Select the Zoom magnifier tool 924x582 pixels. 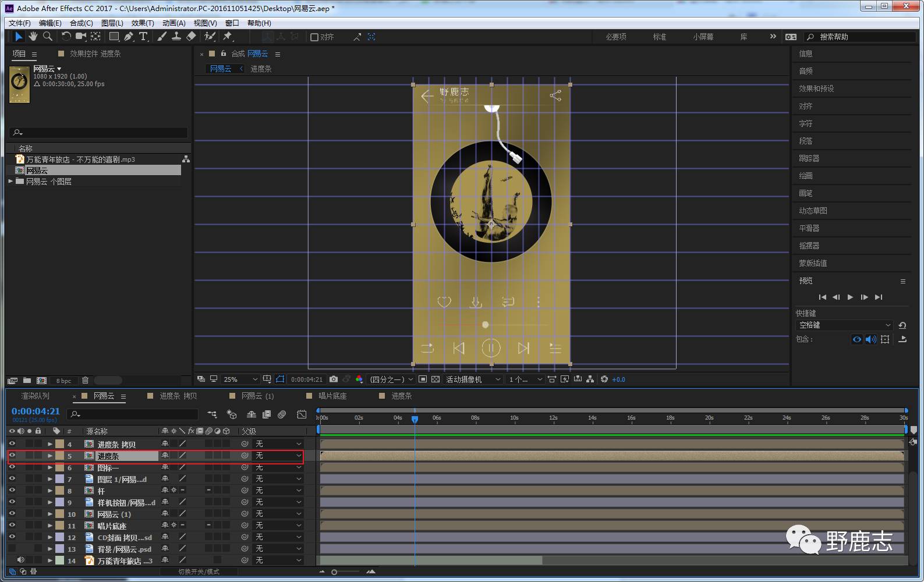pyautogui.click(x=48, y=37)
